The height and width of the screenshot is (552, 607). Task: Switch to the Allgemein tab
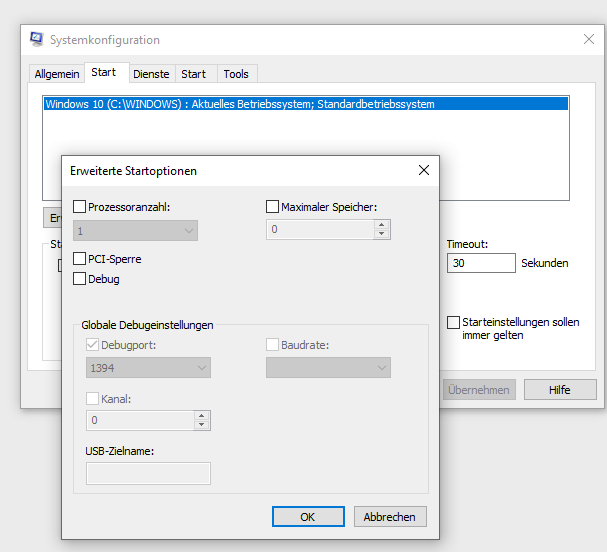[x=57, y=74]
